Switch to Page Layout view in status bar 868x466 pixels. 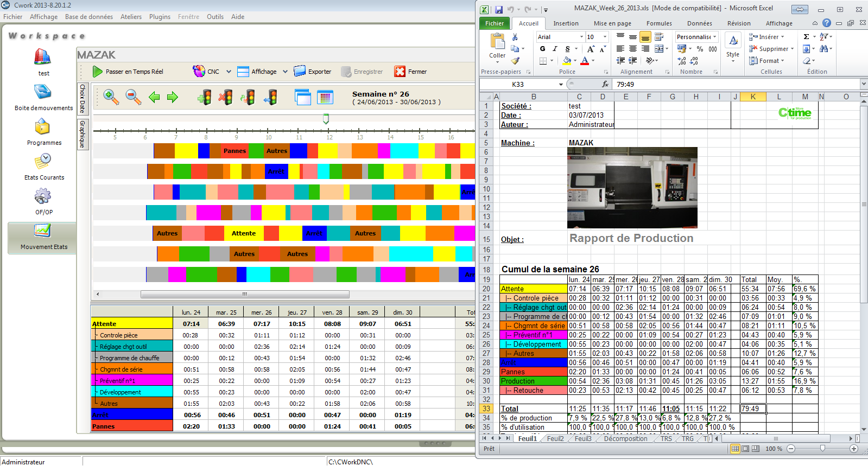745,449
